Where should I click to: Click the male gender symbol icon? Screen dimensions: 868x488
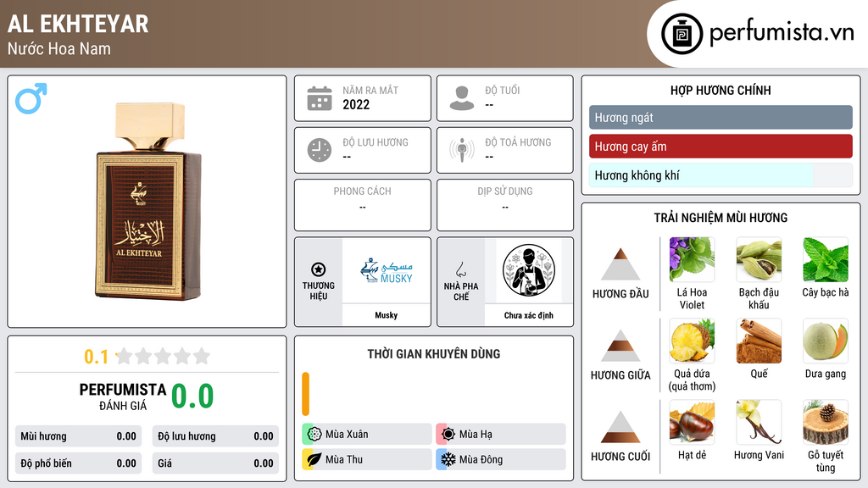coord(31,98)
